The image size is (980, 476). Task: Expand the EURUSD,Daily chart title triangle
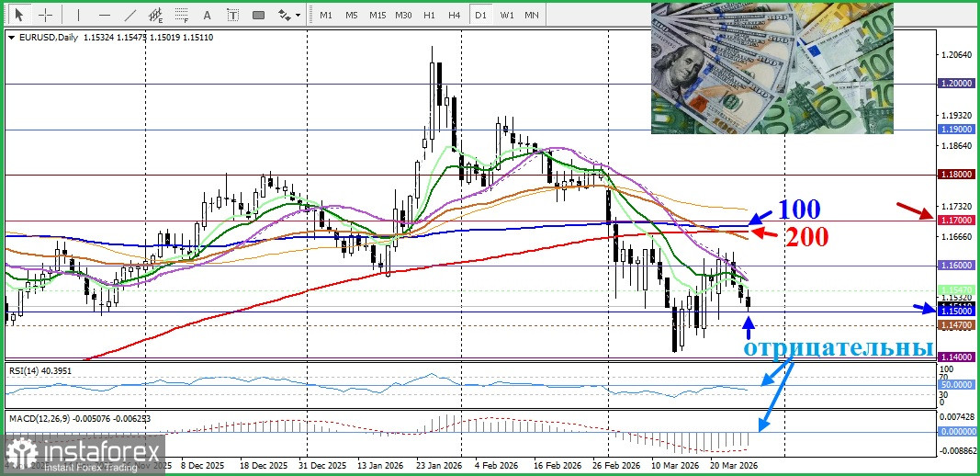point(11,37)
